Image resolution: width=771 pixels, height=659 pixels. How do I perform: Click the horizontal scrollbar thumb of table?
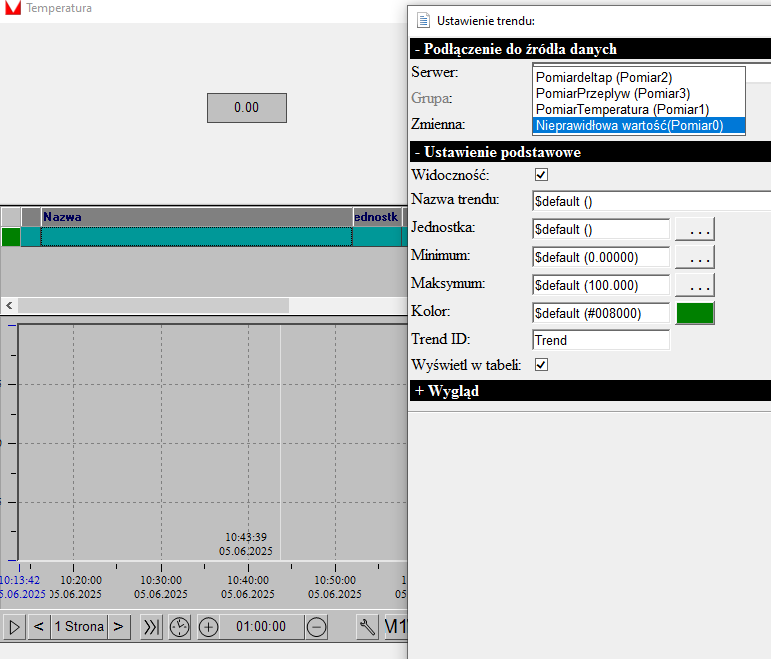point(153,305)
